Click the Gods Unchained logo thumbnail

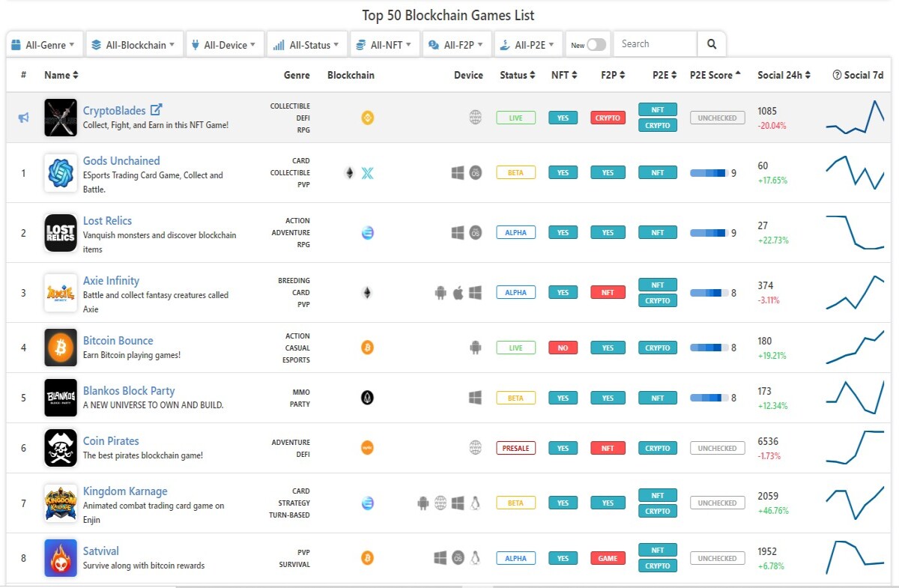point(61,173)
